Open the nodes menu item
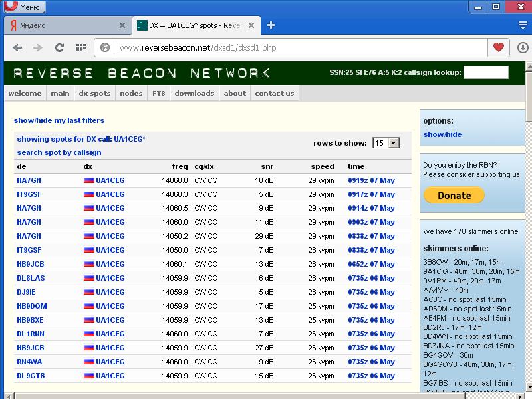 click(x=131, y=93)
